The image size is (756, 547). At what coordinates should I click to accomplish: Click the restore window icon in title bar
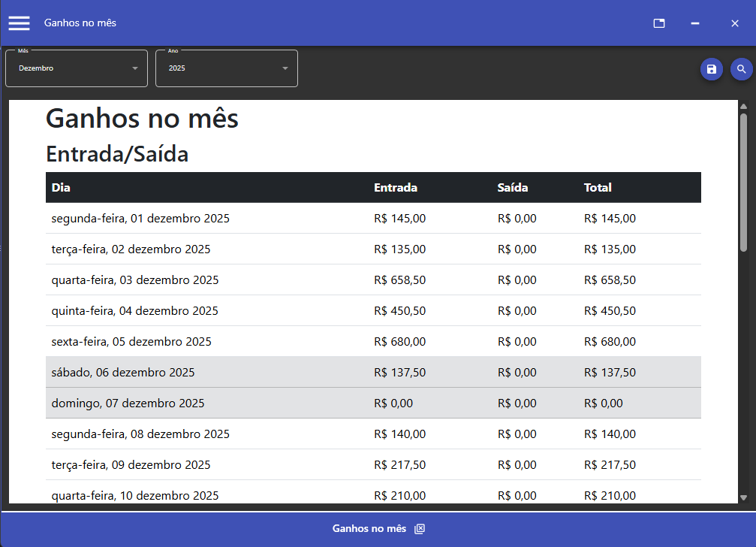[658, 23]
